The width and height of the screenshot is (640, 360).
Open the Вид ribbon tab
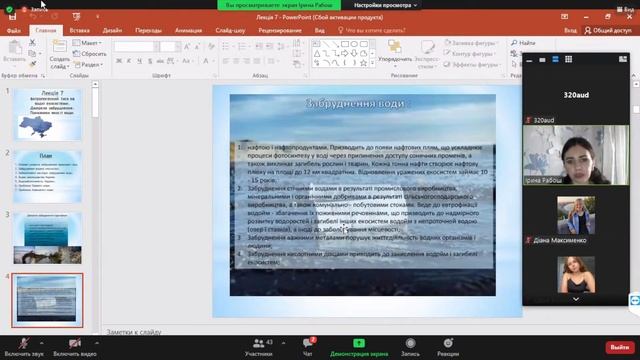click(320, 31)
